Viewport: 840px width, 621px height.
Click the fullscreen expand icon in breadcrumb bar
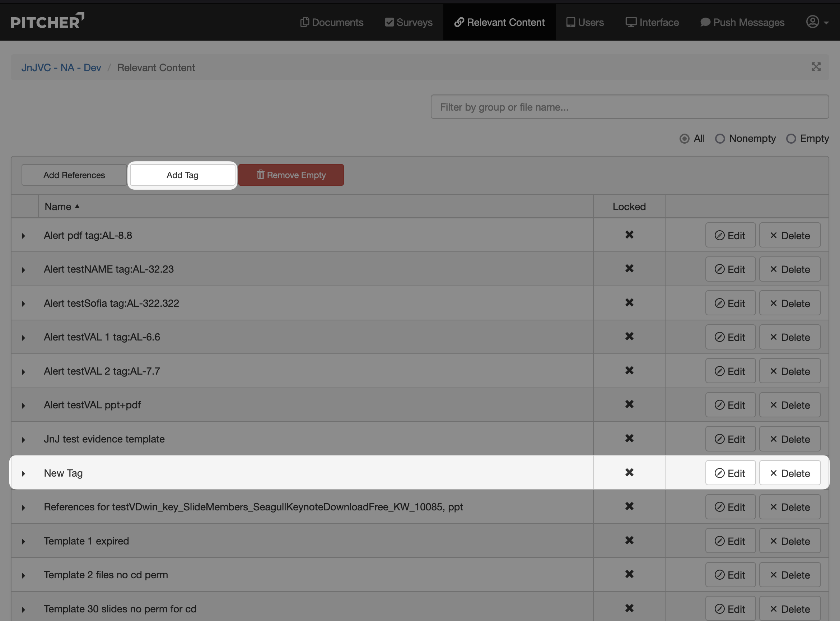(816, 67)
